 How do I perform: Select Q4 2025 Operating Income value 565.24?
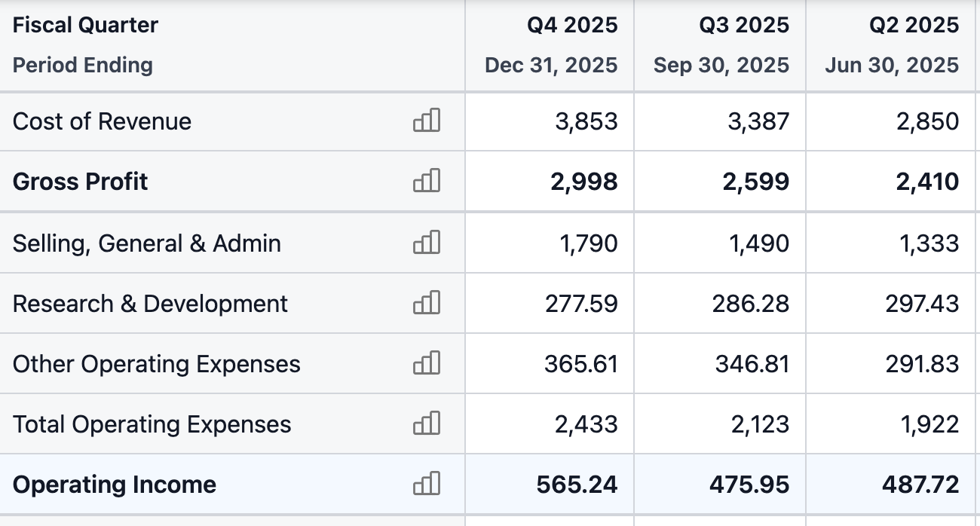[x=577, y=485]
